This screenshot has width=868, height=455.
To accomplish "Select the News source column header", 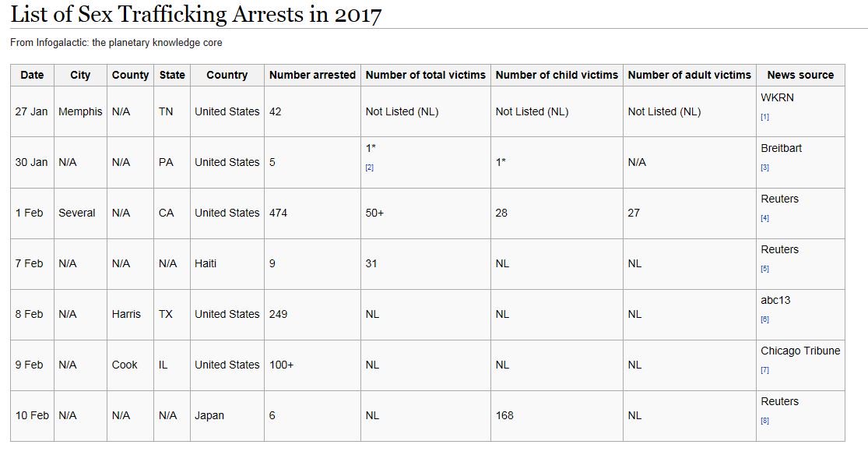I will pos(800,75).
